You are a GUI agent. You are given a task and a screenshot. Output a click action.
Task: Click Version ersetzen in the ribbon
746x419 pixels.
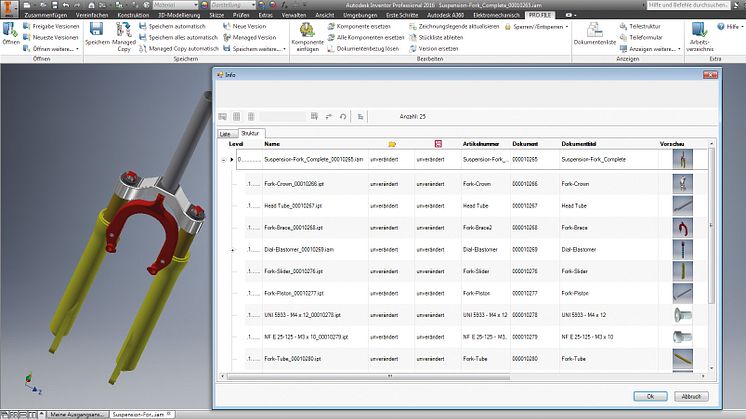point(434,49)
